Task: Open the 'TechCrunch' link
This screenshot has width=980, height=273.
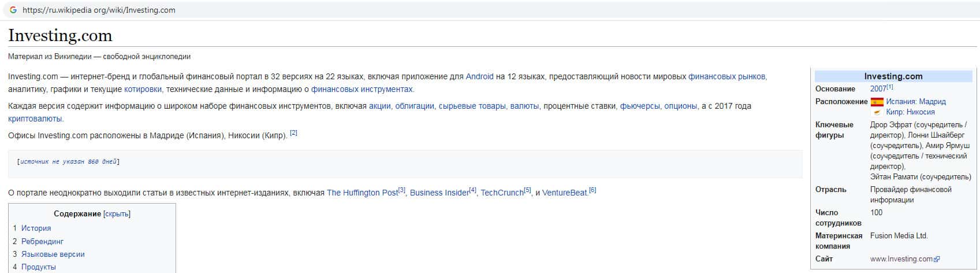Action: coord(502,193)
